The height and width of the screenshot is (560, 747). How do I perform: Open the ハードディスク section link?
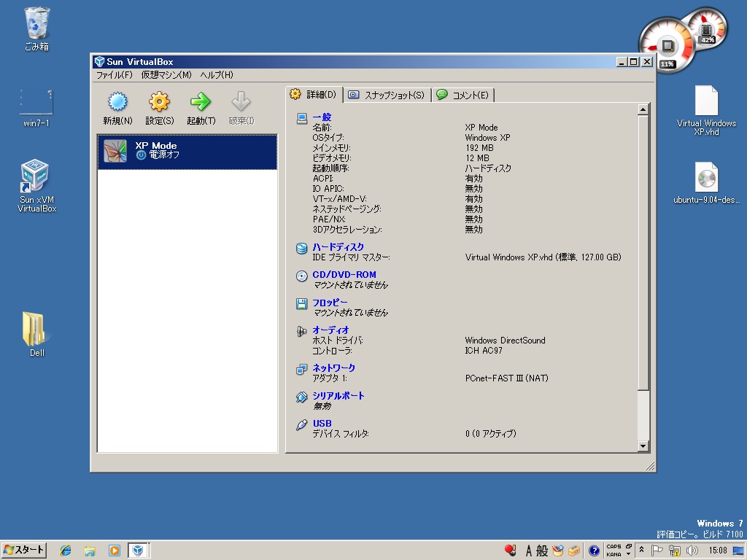point(338,246)
